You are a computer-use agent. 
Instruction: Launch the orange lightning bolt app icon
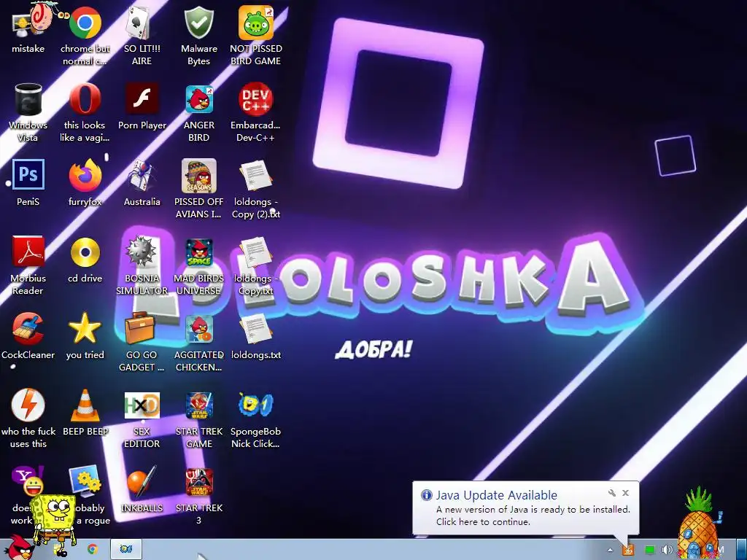tap(28, 405)
